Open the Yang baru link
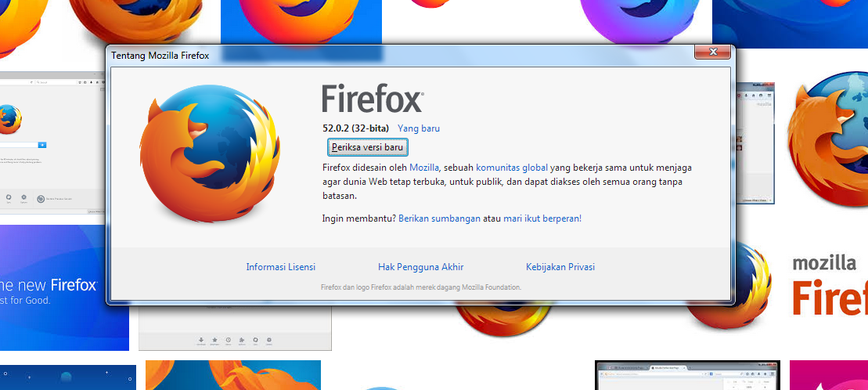 click(x=419, y=128)
